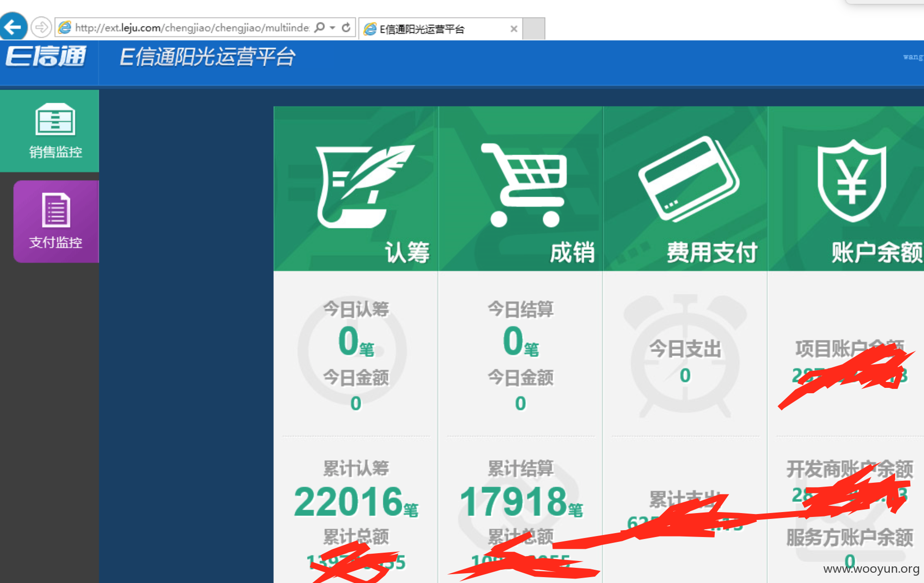
Task: Click the search magnifier in address bar
Action: (x=319, y=27)
